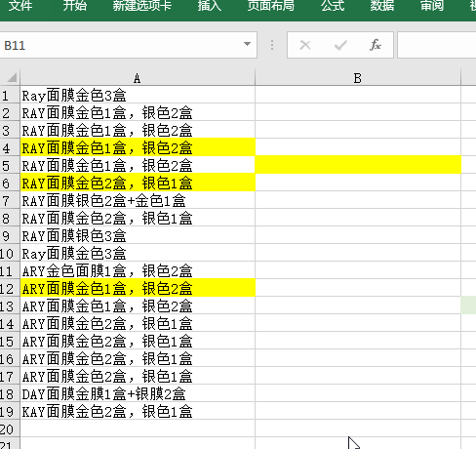Click cell 'KAY面膜金色2盒，银色1盒'
Screen dimensions: 476x449
click(138, 412)
